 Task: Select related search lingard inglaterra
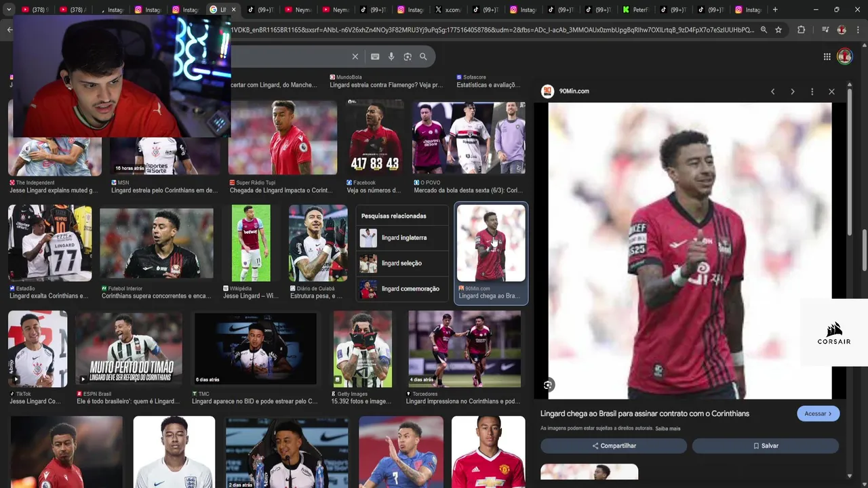pyautogui.click(x=402, y=238)
